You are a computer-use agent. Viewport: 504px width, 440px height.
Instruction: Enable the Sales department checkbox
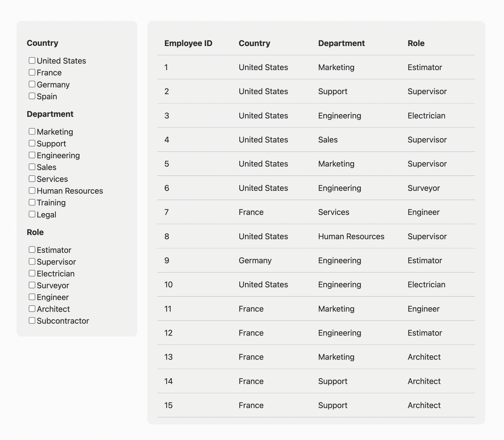coord(32,167)
